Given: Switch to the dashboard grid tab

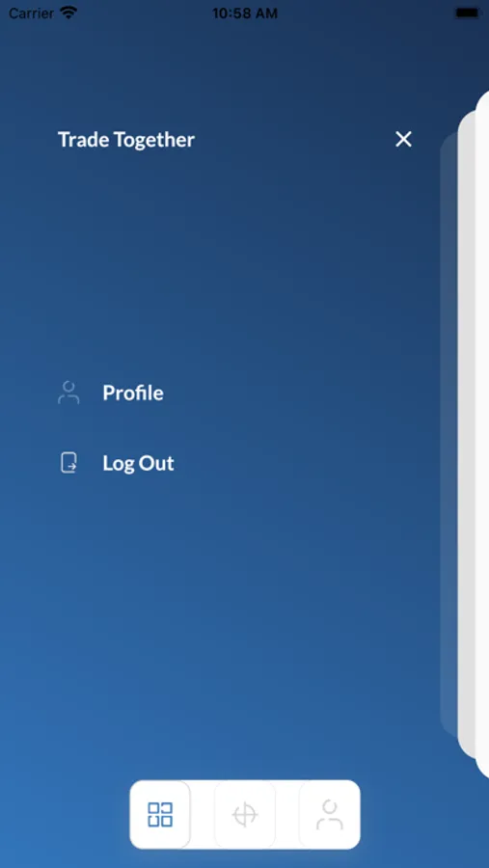Looking at the screenshot, I should click(160, 814).
